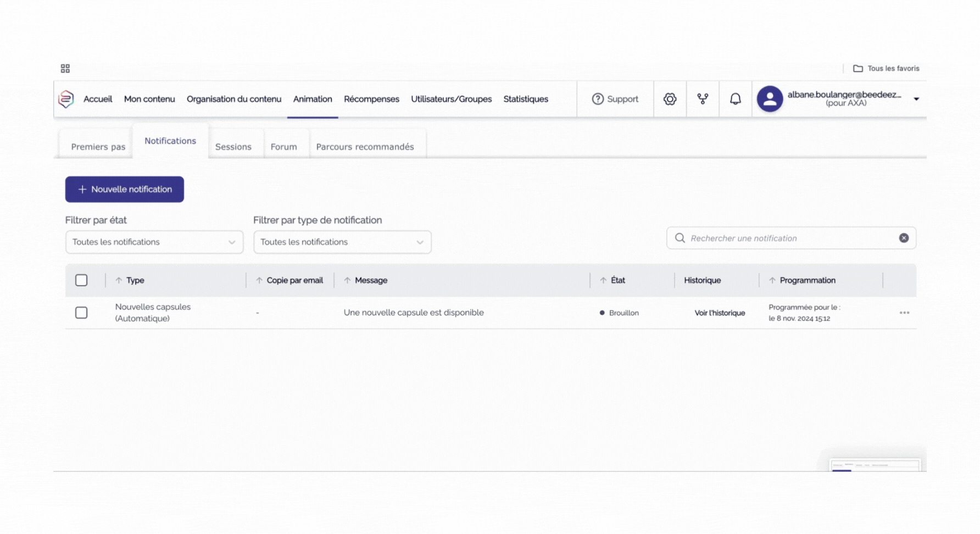Image resolution: width=980 pixels, height=534 pixels.
Task: Click the branching workflow icon
Action: pos(703,99)
